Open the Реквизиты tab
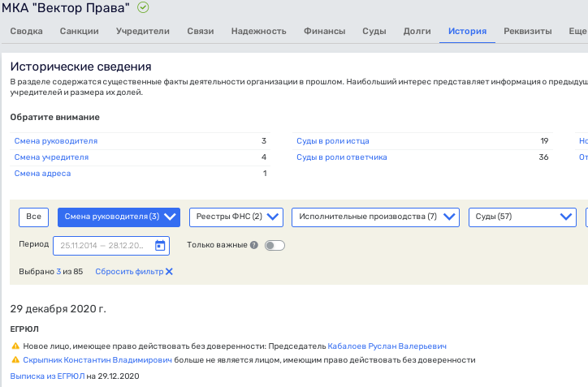Viewport: 588px width, 387px height. (528, 31)
